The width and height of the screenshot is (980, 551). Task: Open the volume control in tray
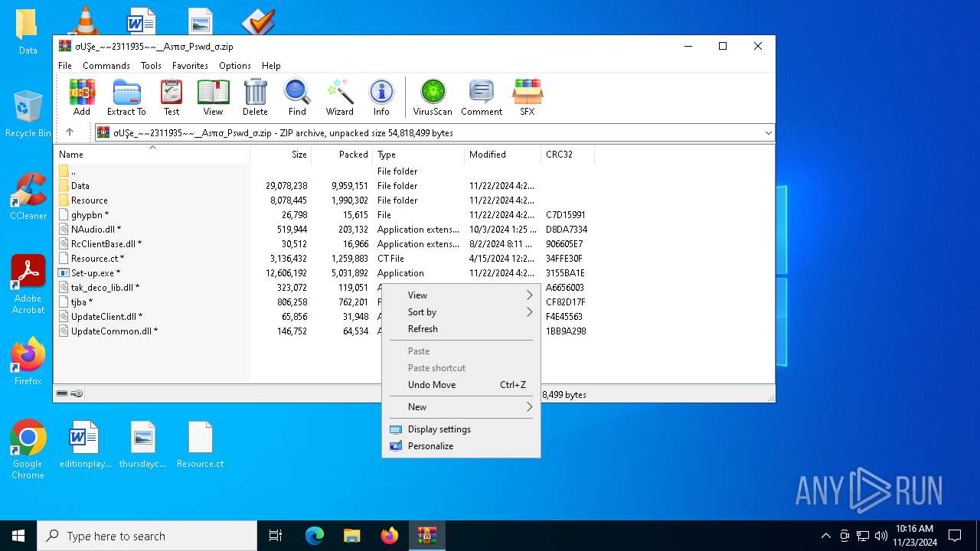coord(881,536)
